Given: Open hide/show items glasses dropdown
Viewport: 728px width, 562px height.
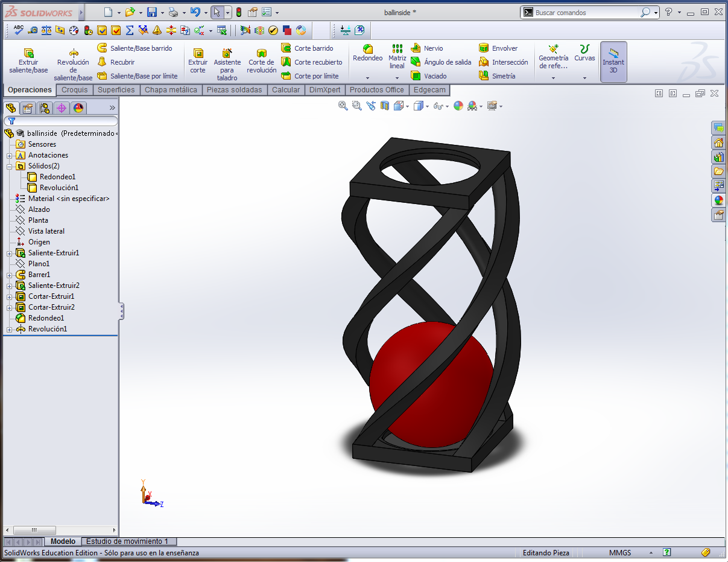Looking at the screenshot, I should pyautogui.click(x=447, y=106).
